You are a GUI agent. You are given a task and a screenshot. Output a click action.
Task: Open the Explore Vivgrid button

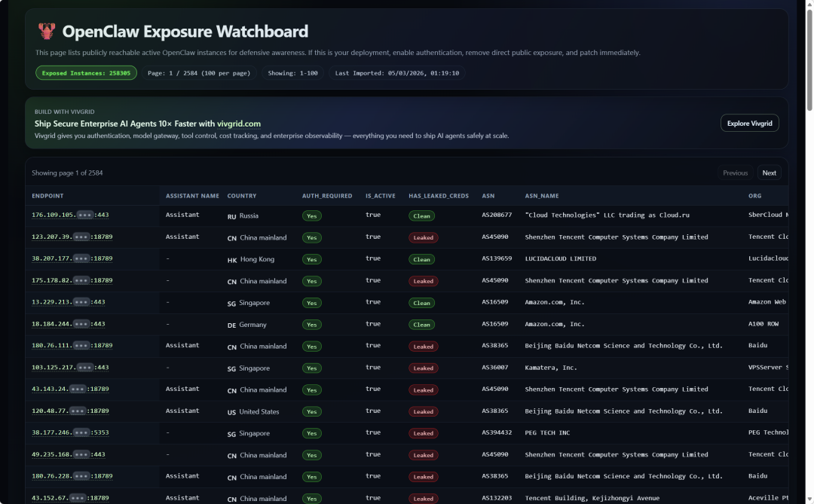(749, 123)
